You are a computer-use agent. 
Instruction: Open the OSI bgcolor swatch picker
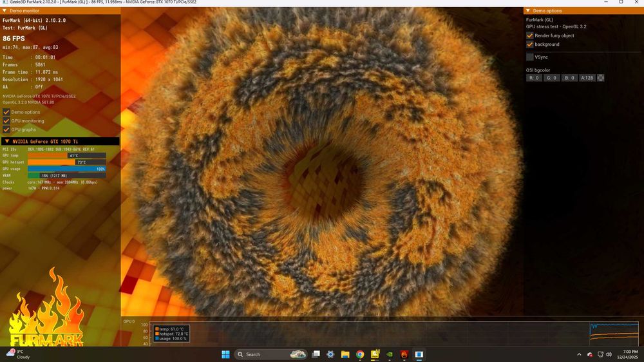pos(600,78)
